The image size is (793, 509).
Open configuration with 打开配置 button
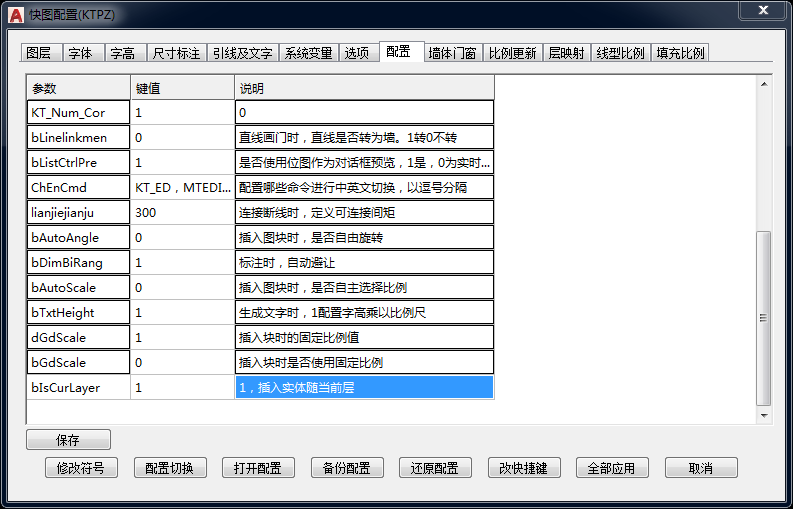258,468
